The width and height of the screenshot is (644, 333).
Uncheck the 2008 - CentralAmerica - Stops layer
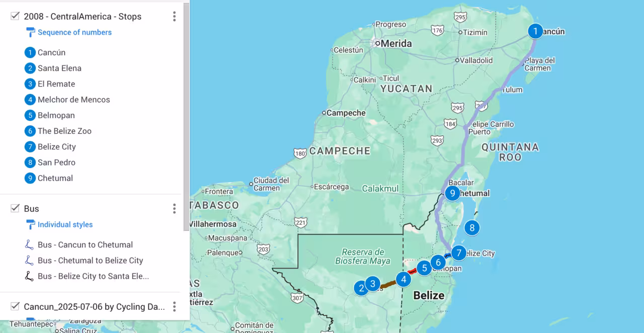click(x=15, y=16)
